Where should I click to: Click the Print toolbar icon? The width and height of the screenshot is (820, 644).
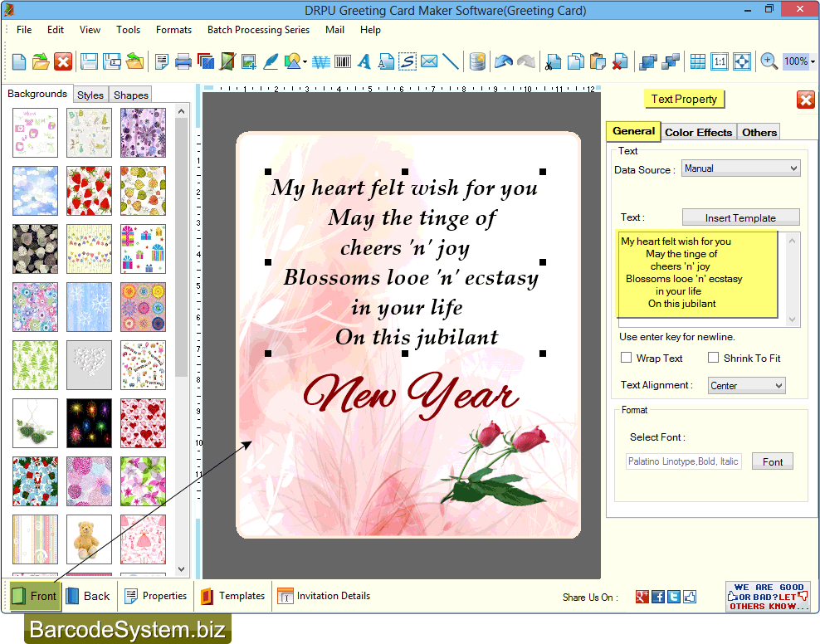tap(183, 61)
